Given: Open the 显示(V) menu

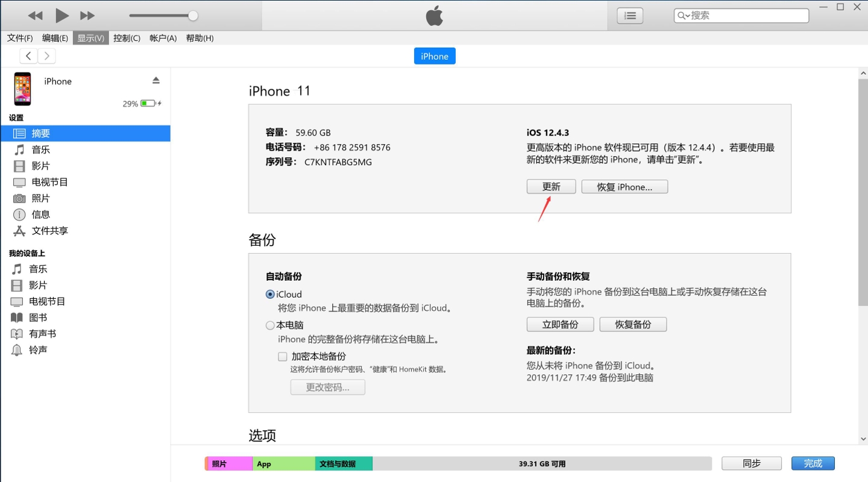Looking at the screenshot, I should coord(90,38).
